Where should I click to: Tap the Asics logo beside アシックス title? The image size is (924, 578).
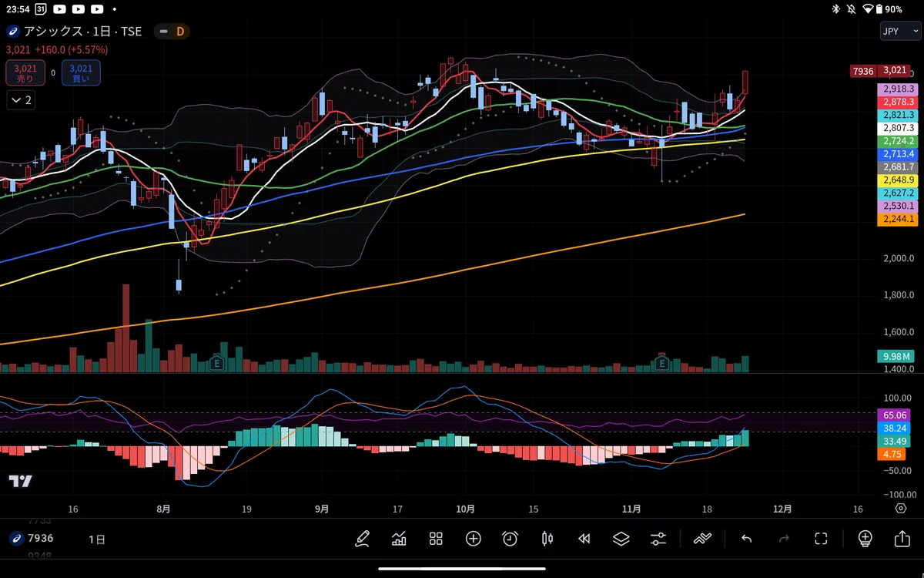point(12,31)
